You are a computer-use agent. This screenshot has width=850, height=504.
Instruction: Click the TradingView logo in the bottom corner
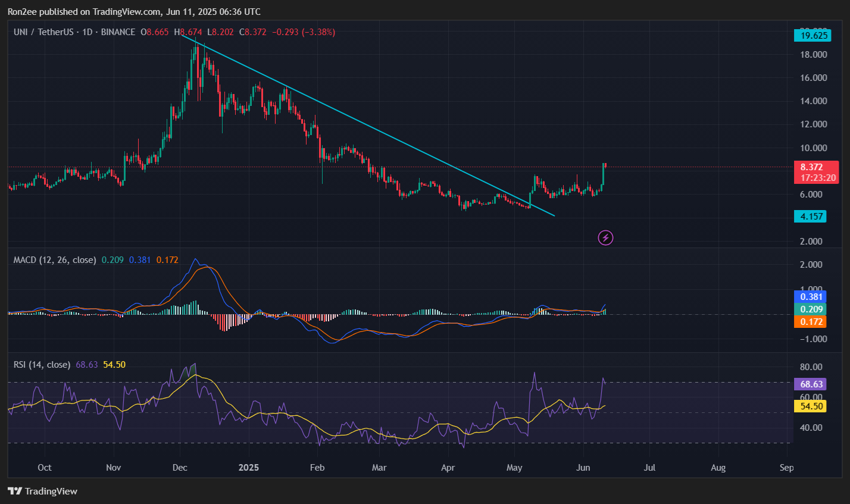tap(42, 491)
